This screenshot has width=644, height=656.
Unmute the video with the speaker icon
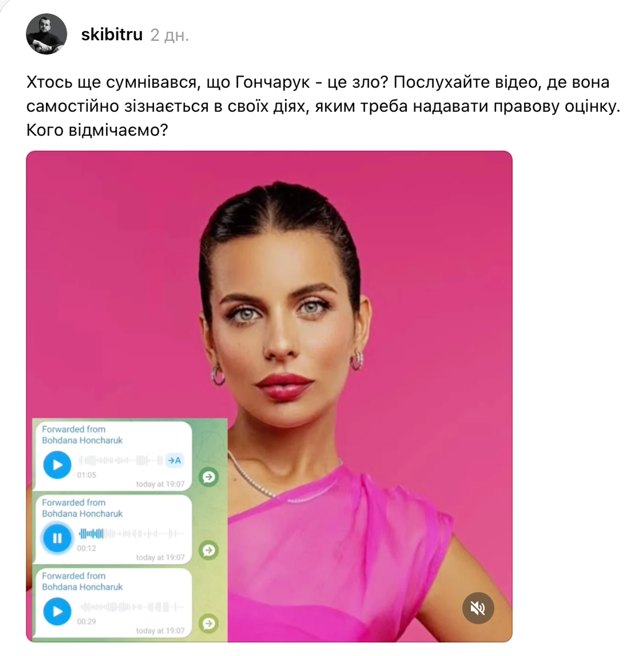478,608
